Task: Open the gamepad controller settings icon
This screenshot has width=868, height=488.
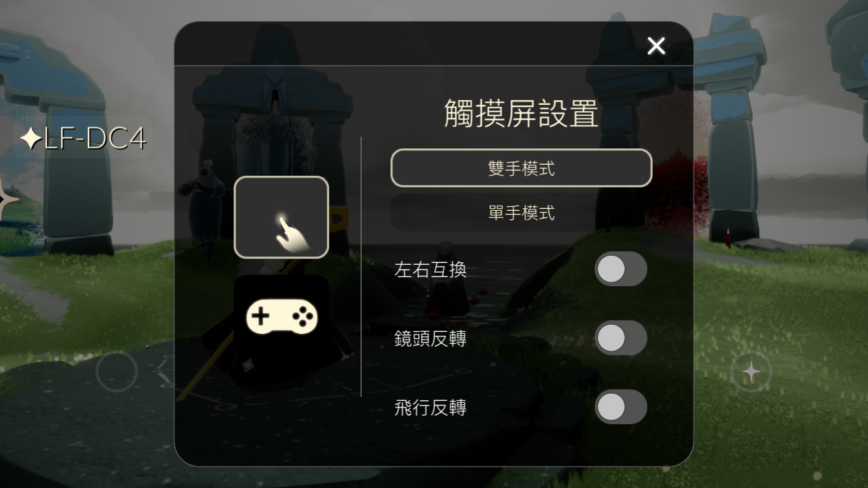Action: coord(281,317)
